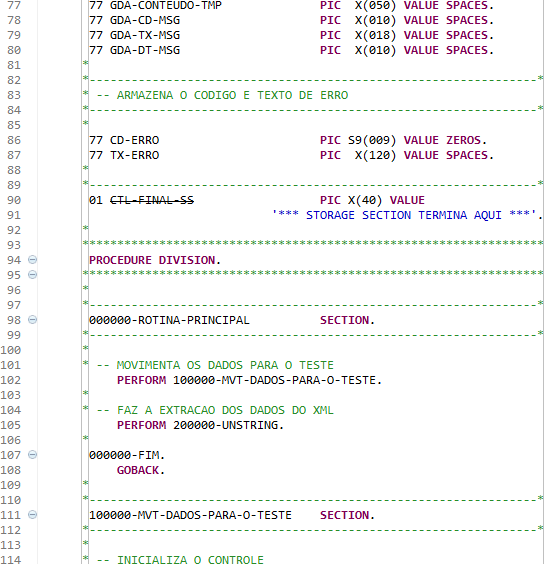Click the comment ARMAZENA O CODIGO E TEXTO DE ERRO
The image size is (544, 564).
tap(232, 95)
